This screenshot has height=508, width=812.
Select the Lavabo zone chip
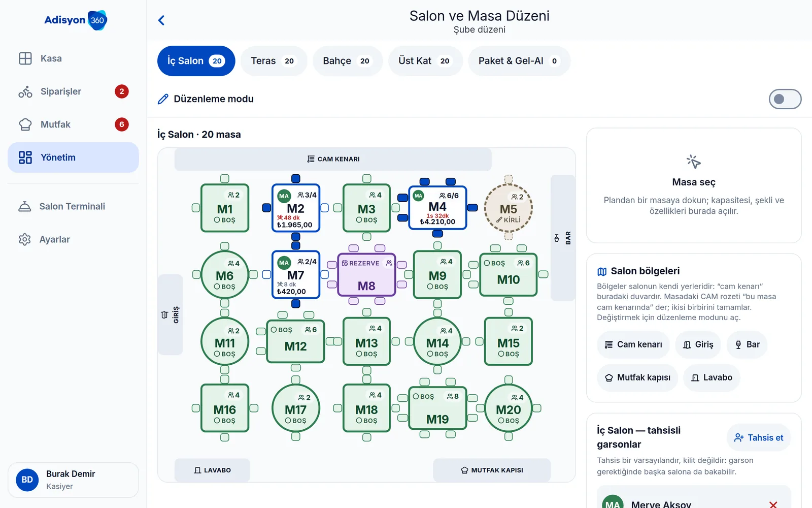712,377
